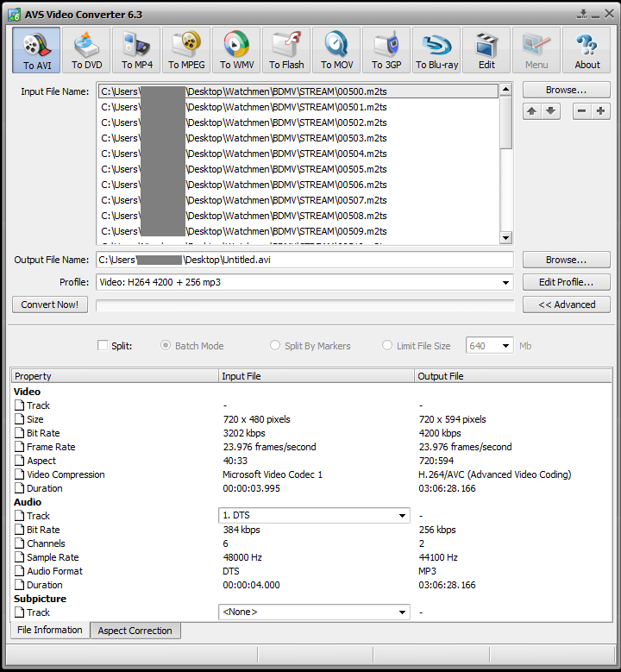The width and height of the screenshot is (621, 672).
Task: Click the input Microsoft Video Codec 1 value
Action: 273,474
